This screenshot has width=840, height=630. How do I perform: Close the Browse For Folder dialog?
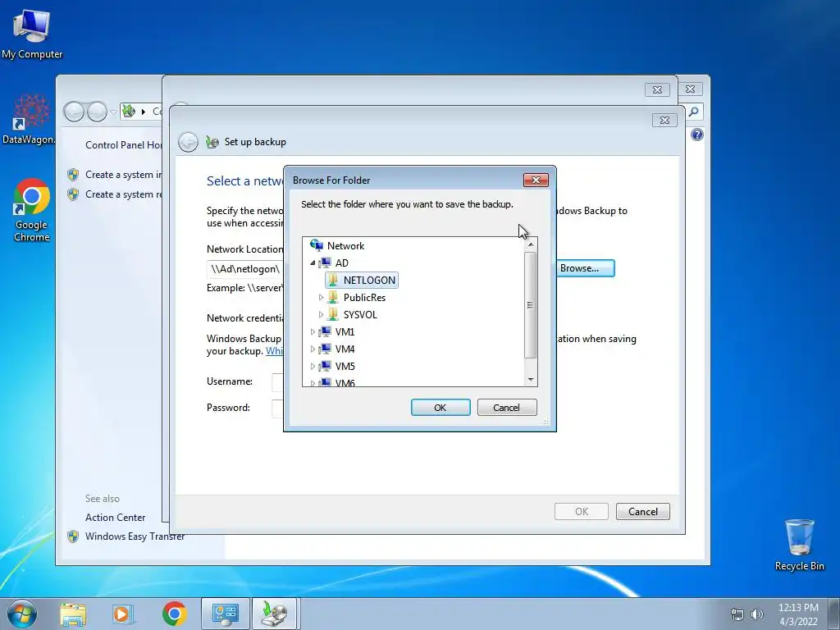click(536, 180)
